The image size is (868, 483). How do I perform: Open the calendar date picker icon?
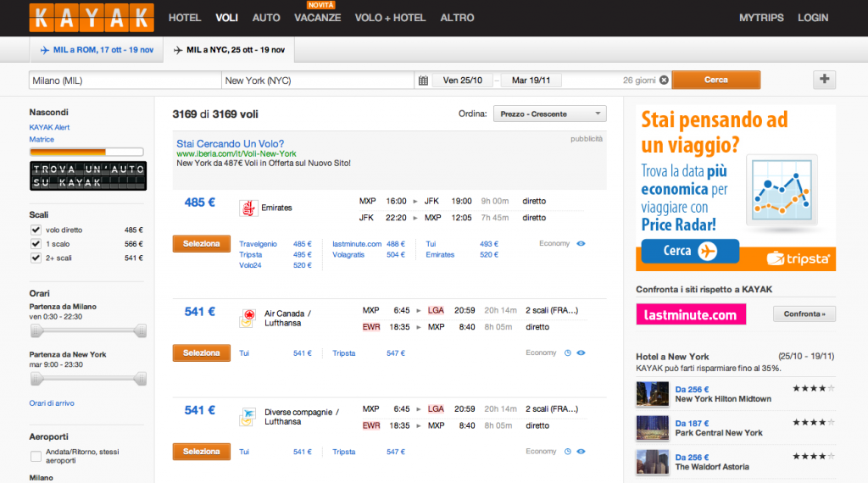coord(423,80)
